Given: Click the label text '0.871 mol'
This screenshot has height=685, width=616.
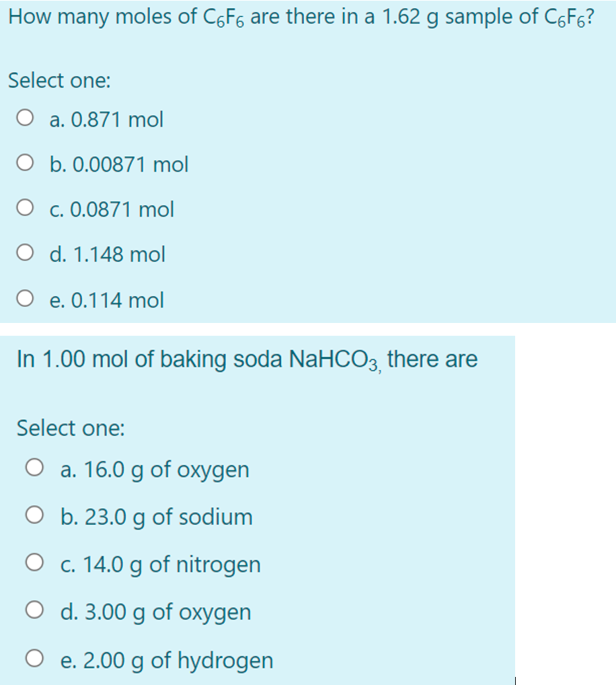Looking at the screenshot, I should click(106, 119).
